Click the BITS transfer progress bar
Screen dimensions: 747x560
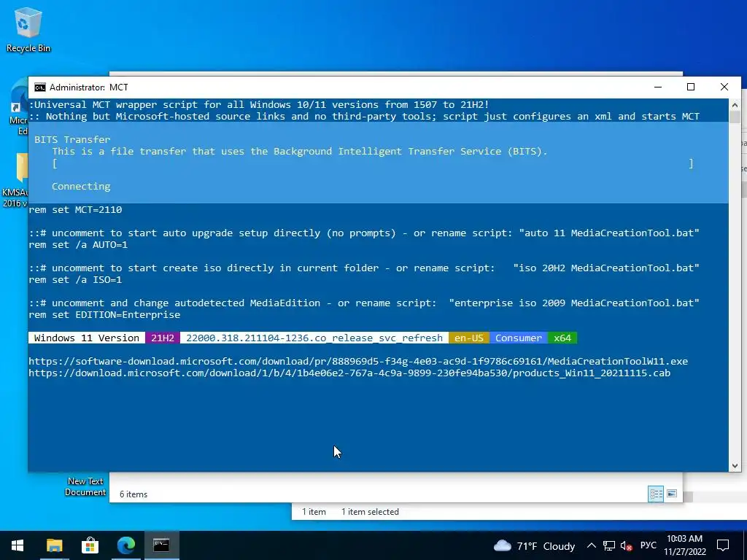click(x=373, y=163)
